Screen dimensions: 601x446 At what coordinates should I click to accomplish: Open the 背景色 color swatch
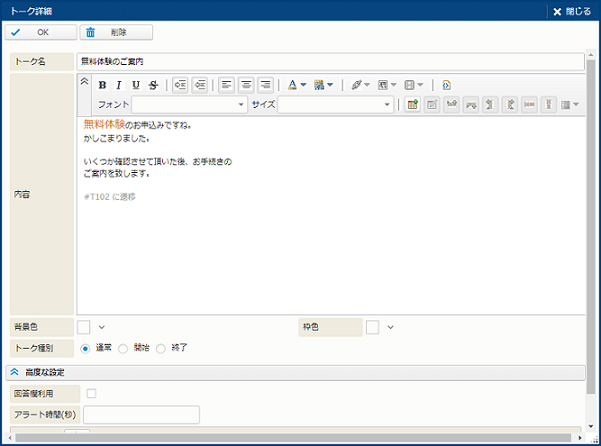(x=84, y=326)
